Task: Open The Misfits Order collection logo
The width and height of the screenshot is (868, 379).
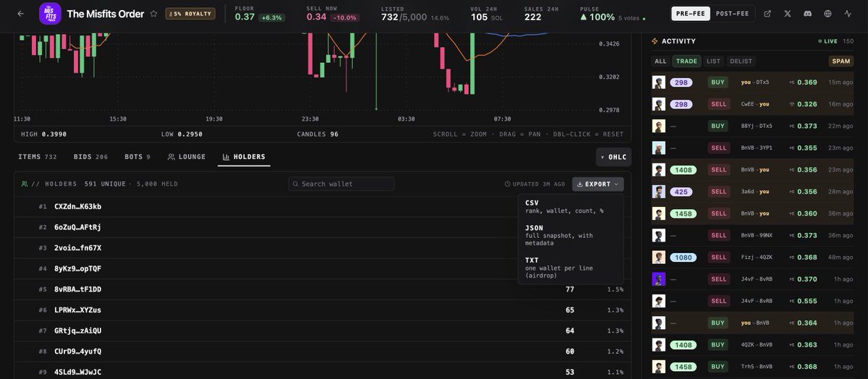Action: point(49,14)
